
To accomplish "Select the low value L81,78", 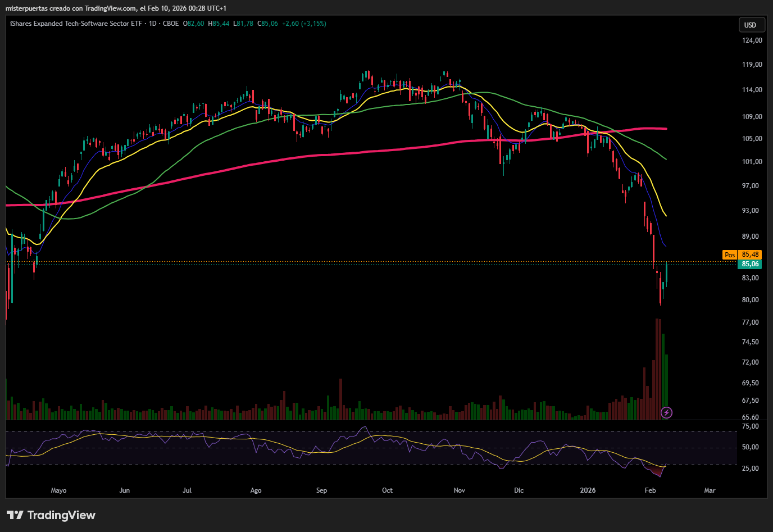I will coord(243,24).
